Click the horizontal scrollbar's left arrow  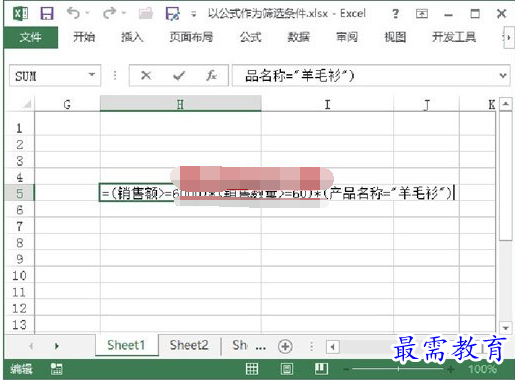[332, 347]
